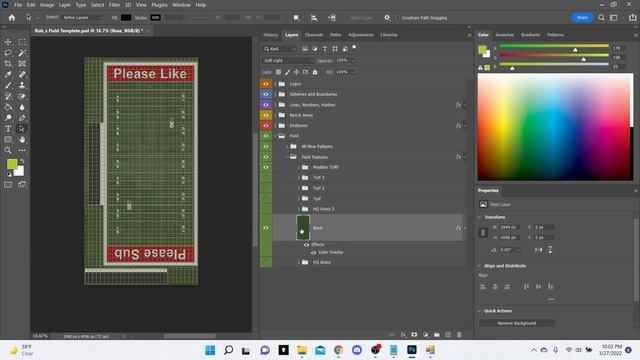Click the foreground color swatch in toolbar
The width and height of the screenshot is (640, 360).
click(12, 164)
